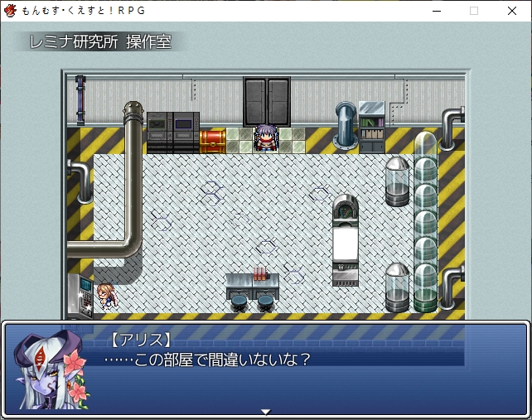This screenshot has height=420, width=532.
Task: Click the lower empty glass capsule
Action: [x=397, y=287]
